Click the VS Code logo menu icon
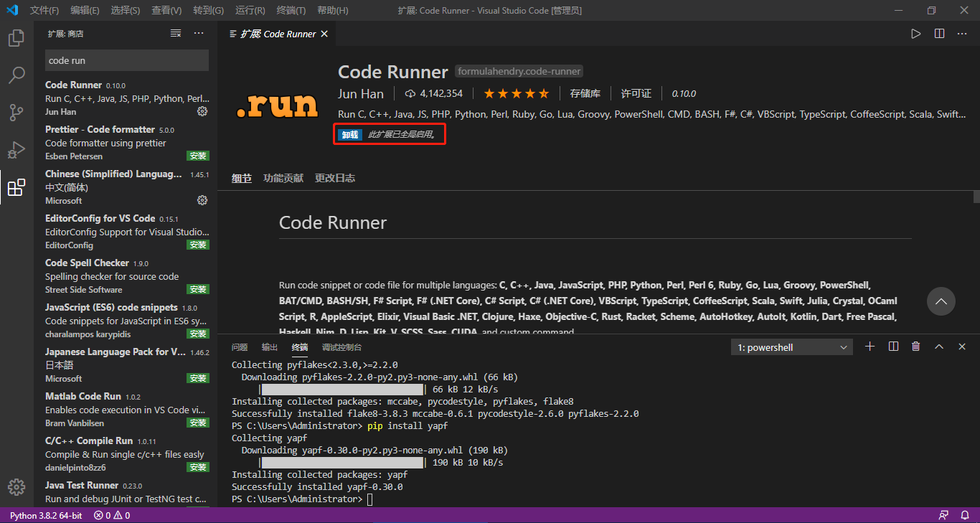 coord(11,10)
